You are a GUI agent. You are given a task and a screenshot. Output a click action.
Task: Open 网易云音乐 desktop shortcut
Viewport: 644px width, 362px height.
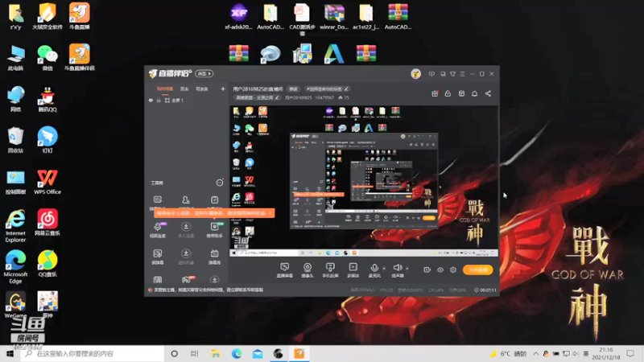47,222
